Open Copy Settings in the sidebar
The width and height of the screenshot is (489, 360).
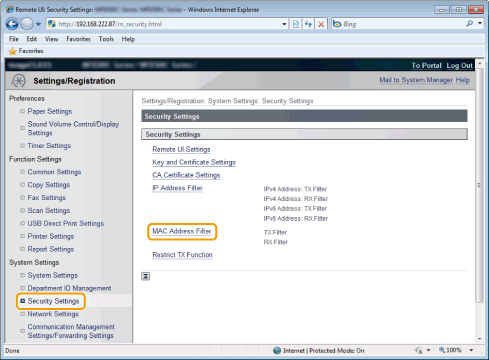(49, 185)
